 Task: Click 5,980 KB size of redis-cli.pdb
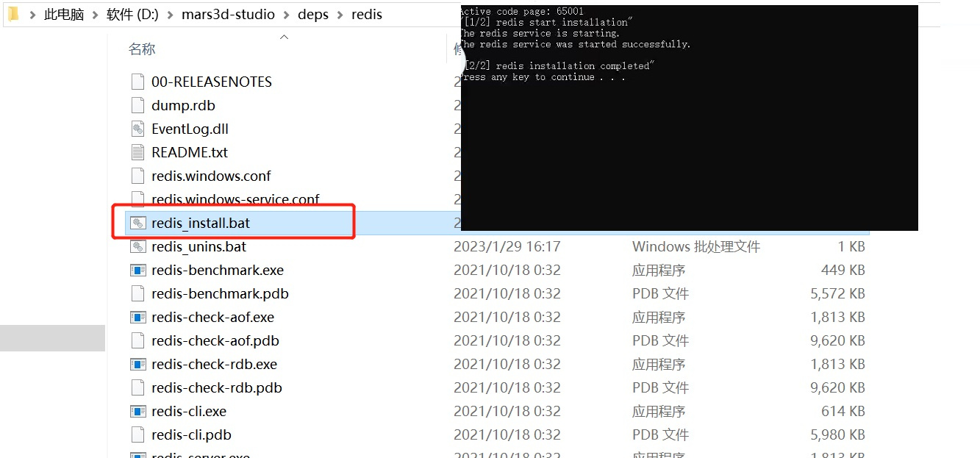[x=837, y=434]
